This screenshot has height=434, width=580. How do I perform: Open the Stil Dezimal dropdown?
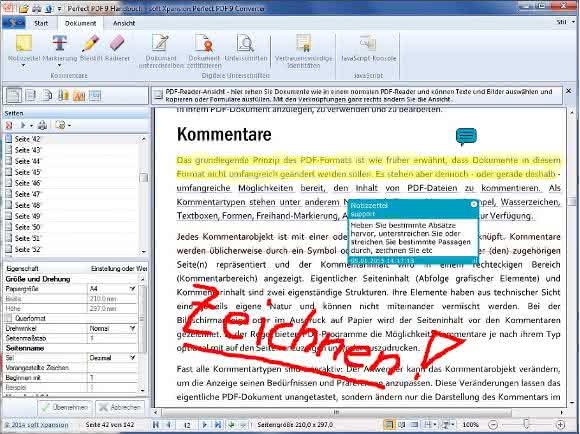click(x=133, y=358)
